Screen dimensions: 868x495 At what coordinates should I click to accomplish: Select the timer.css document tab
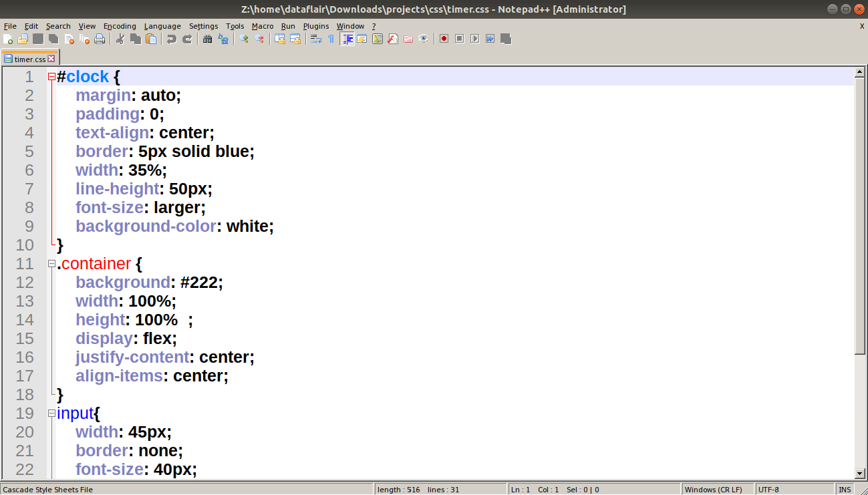30,59
